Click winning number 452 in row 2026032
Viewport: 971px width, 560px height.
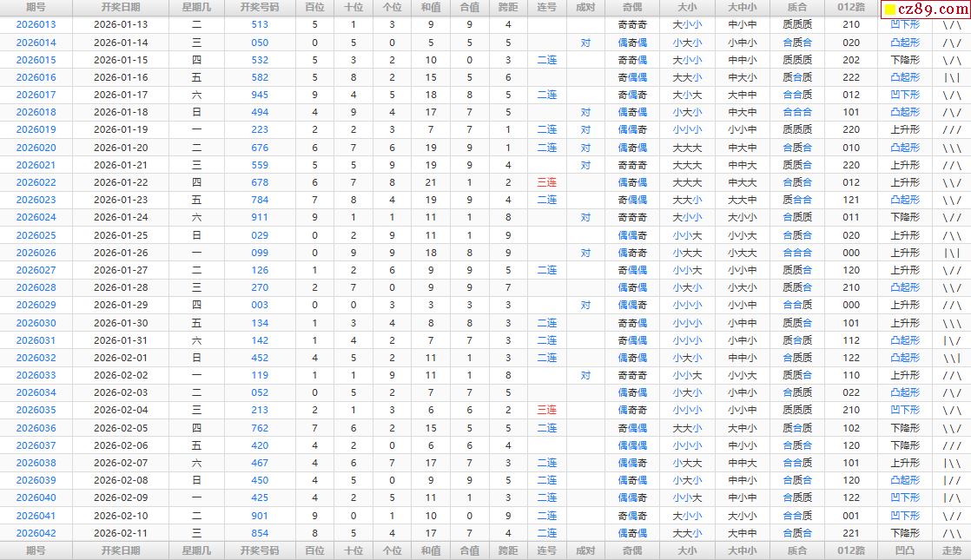point(260,358)
